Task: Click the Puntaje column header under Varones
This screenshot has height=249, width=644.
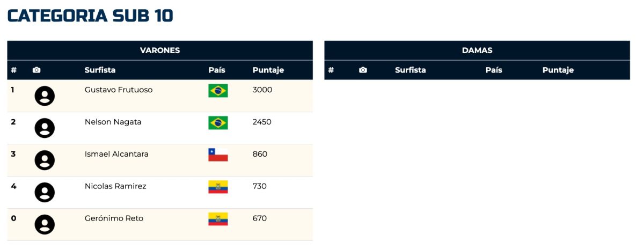Action: click(x=268, y=70)
